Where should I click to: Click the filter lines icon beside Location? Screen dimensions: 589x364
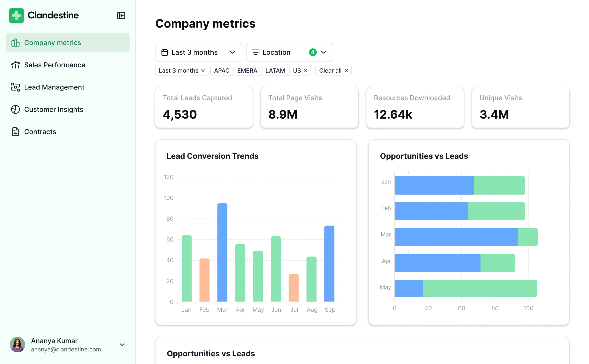point(256,52)
